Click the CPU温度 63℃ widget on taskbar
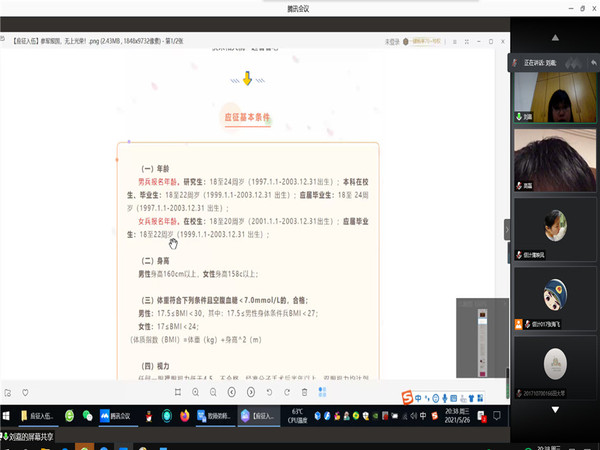The width and height of the screenshot is (600, 450). (x=297, y=416)
